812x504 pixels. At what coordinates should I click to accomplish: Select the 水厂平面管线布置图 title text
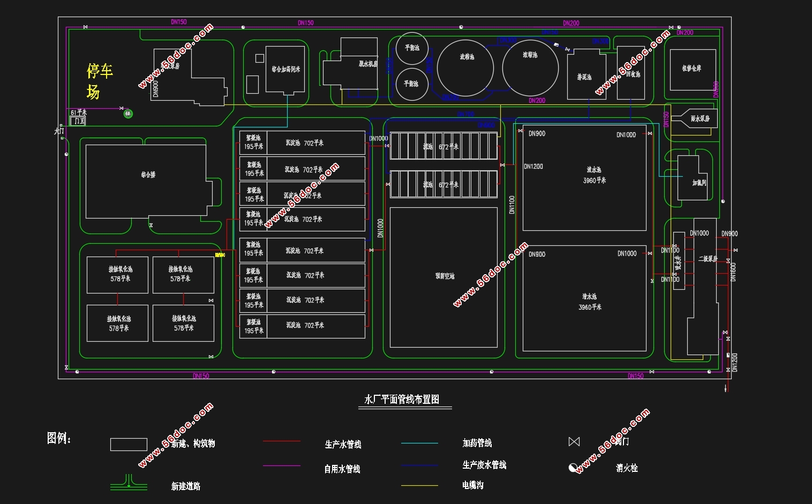(402, 400)
